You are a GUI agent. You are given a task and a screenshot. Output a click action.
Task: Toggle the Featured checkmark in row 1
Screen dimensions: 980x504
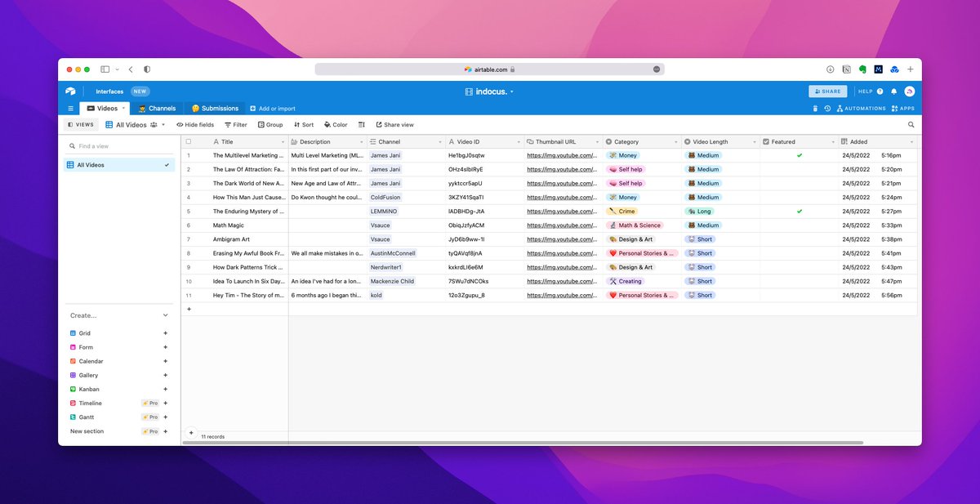pyautogui.click(x=800, y=155)
